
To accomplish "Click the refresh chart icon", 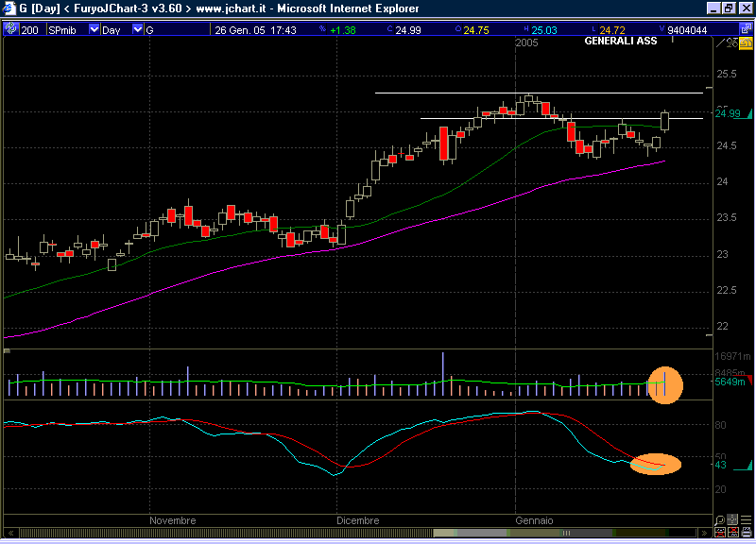I will point(10,29).
